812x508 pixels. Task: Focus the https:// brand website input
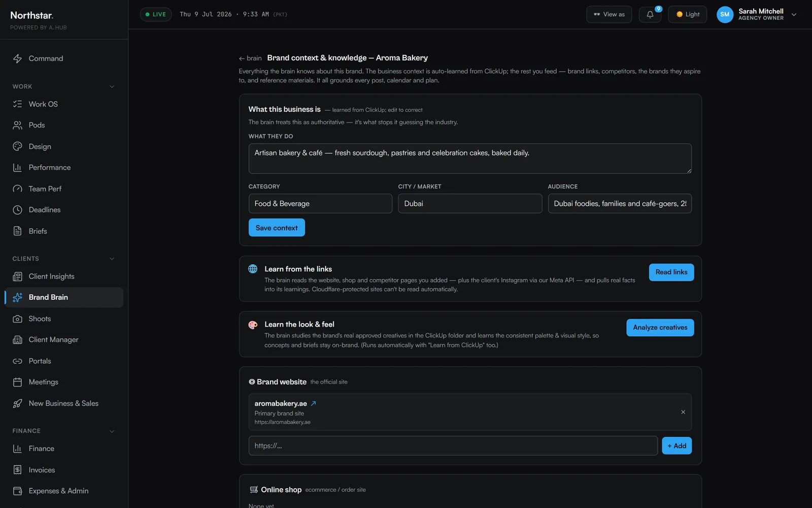[x=453, y=446]
